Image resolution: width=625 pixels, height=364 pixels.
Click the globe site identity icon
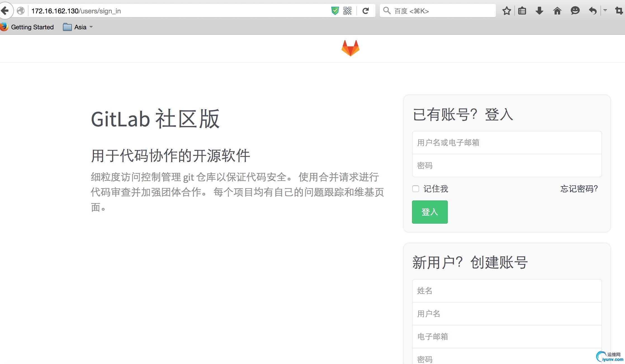[21, 11]
